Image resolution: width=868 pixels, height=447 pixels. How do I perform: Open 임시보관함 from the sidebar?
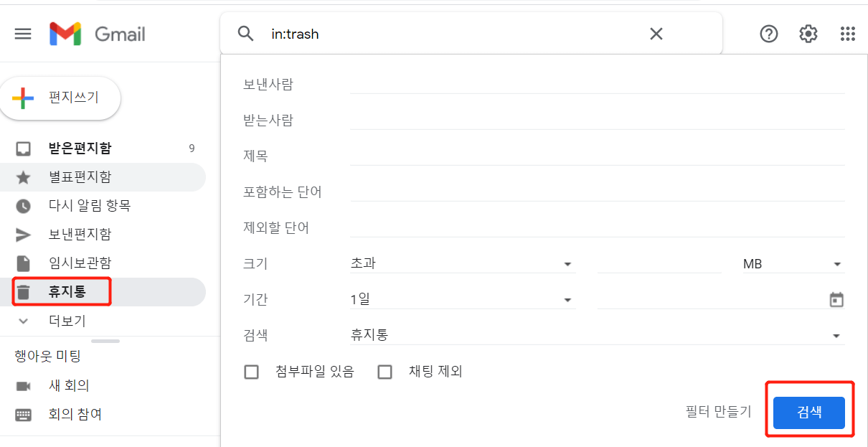(x=23, y=263)
